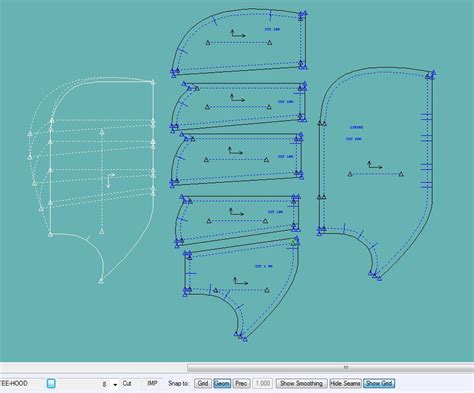Click the EE-HOOD style name text
The height and width of the screenshot is (393, 474).
(x=14, y=383)
